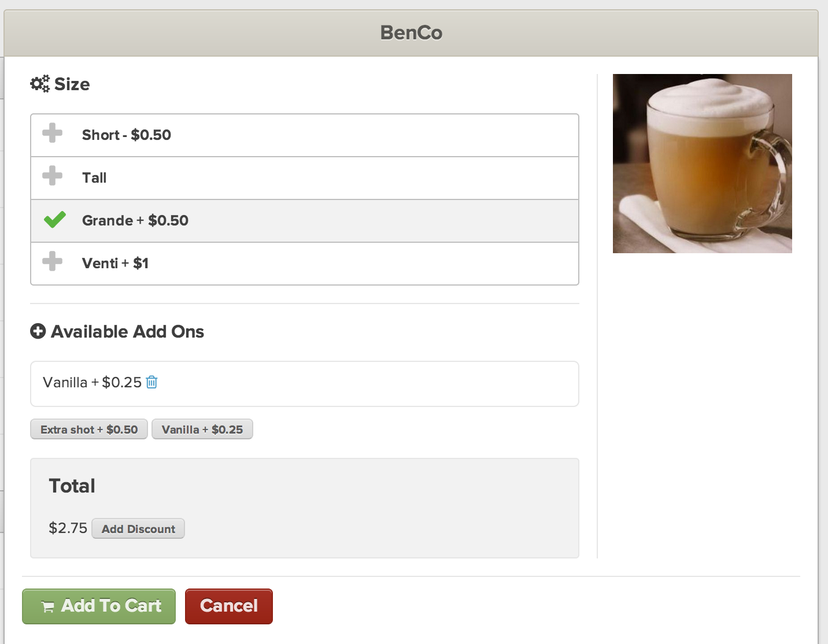The image size is (828, 644).
Task: Click the "Add To Cart" button text
Action: (x=111, y=605)
